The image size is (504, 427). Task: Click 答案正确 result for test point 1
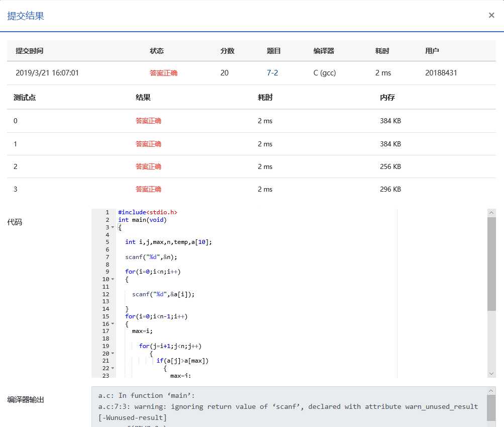[148, 144]
